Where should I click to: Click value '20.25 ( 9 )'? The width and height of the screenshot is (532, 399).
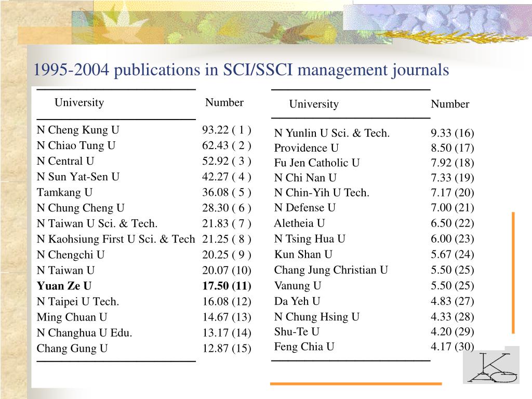227,255
